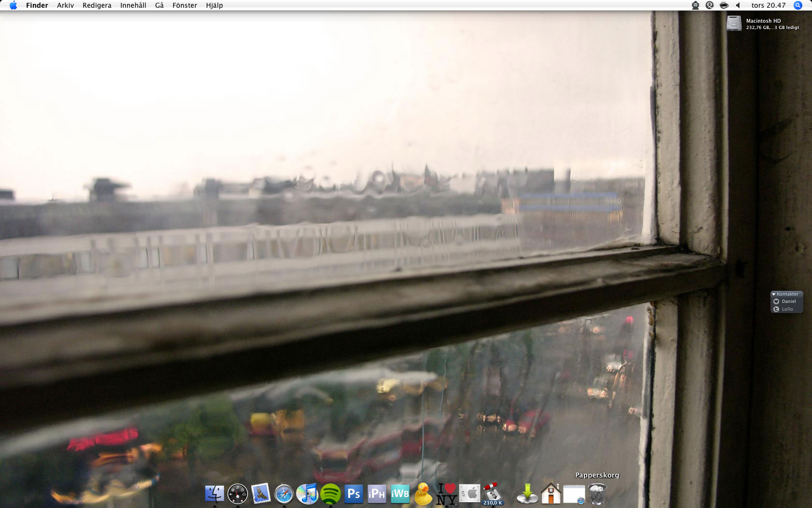812x508 pixels.
Task: Open Transmission icon showing 210,0 K
Action: click(x=493, y=494)
